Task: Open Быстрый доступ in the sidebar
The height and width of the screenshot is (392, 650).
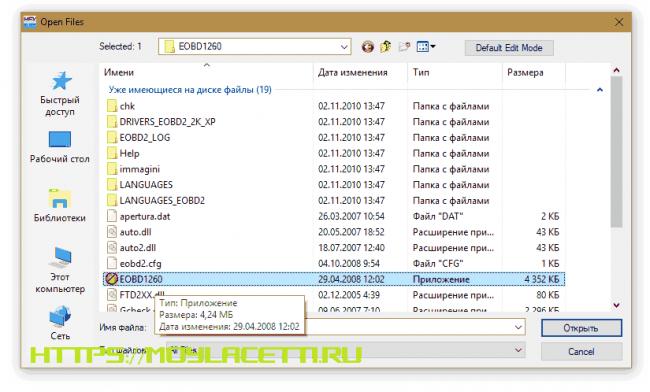Action: coord(61,94)
